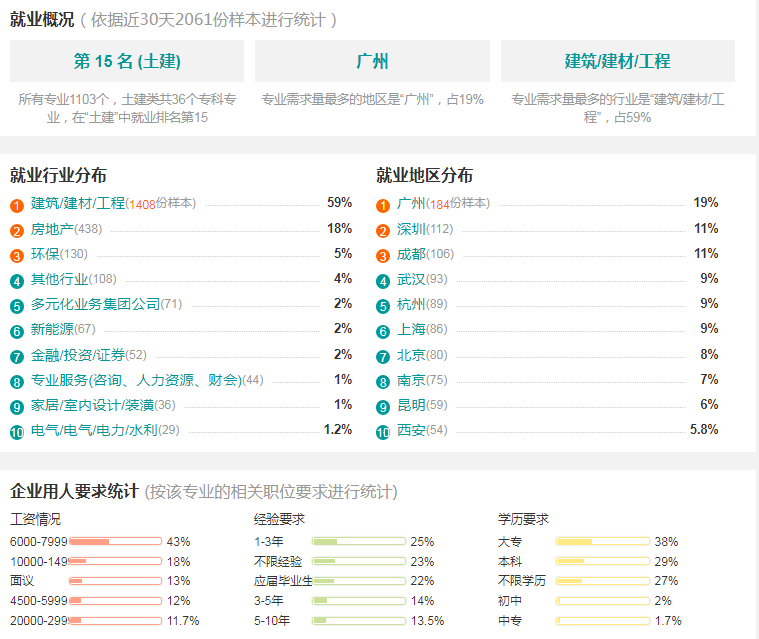The image size is (759, 639).
Task: Click the 本科 education bar
Action: 603,562
